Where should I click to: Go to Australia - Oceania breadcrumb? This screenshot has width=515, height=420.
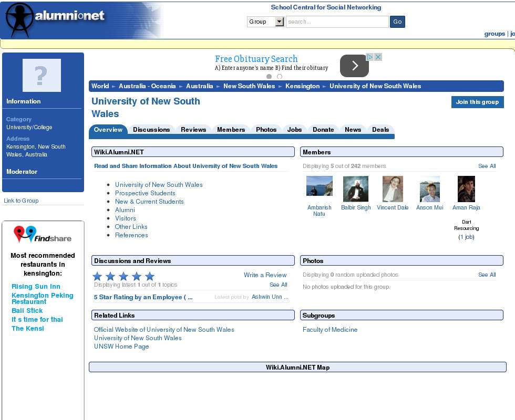point(147,86)
